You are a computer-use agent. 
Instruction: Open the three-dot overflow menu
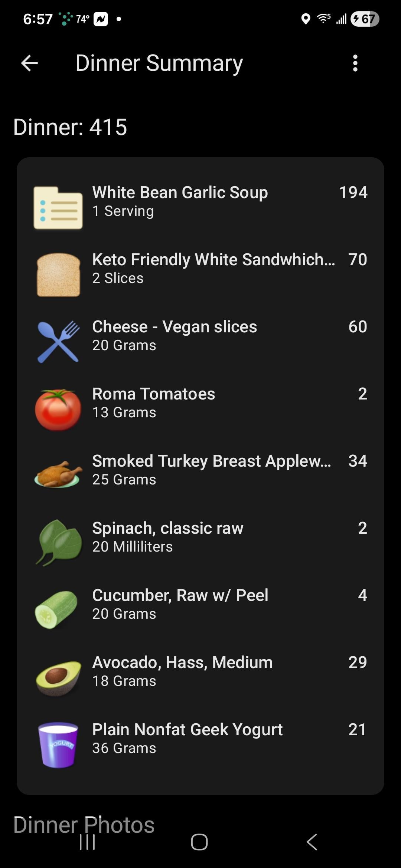(x=355, y=63)
